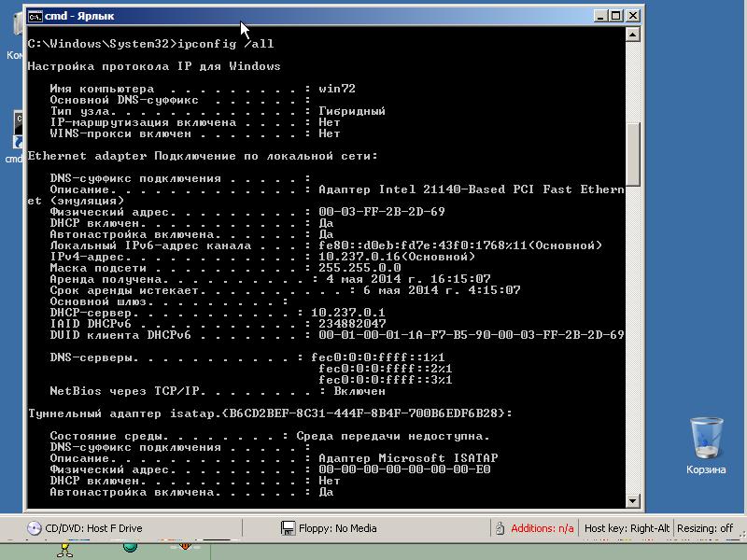Viewport: 747px width, 560px height.
Task: Click the lease obtained date '4 мая 2014 г. 16:15:07'
Action: (x=408, y=279)
